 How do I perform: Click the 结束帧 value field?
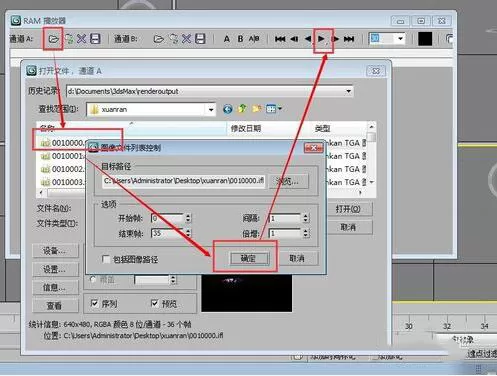click(x=167, y=233)
